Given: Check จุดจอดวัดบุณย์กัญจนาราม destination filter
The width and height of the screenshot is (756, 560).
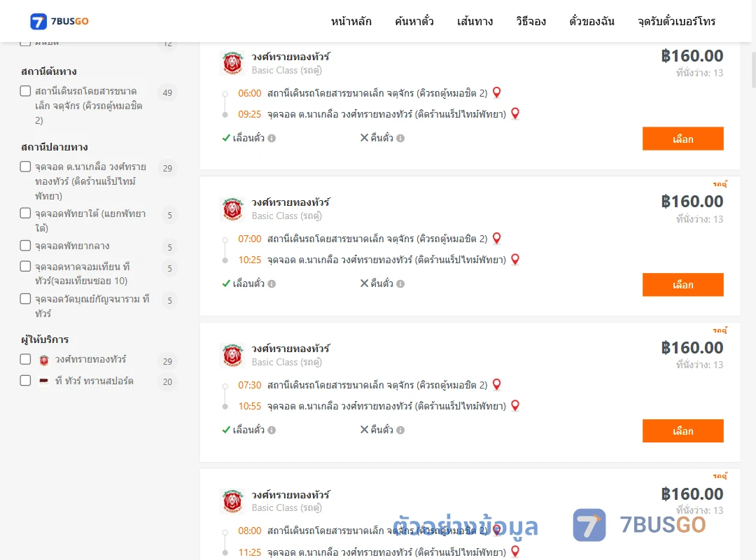Looking at the screenshot, I should pyautogui.click(x=26, y=299).
